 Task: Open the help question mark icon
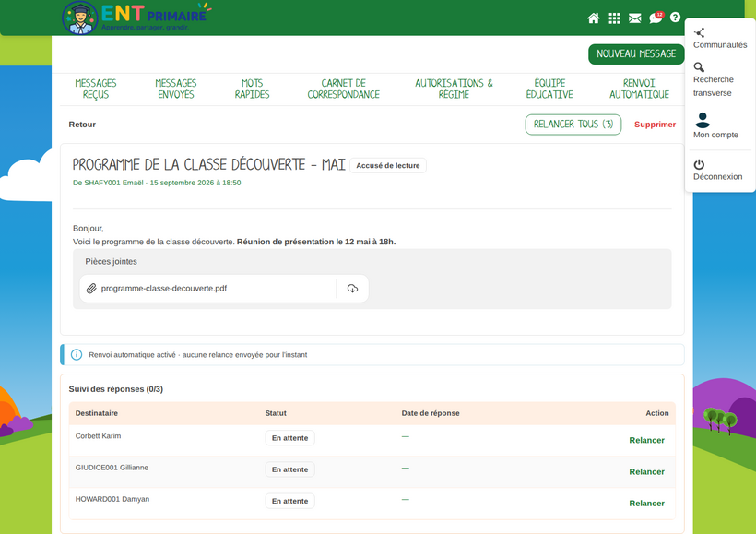[x=675, y=18]
